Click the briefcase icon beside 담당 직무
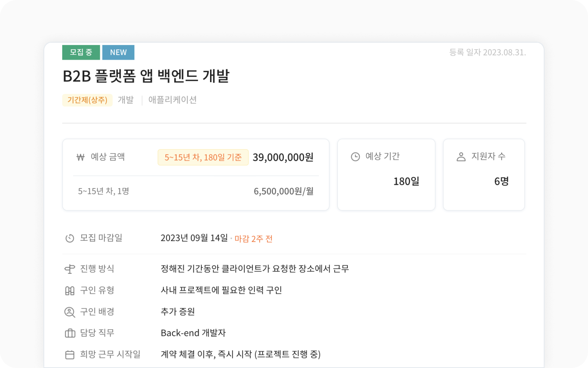588x368 pixels. pyautogui.click(x=70, y=333)
